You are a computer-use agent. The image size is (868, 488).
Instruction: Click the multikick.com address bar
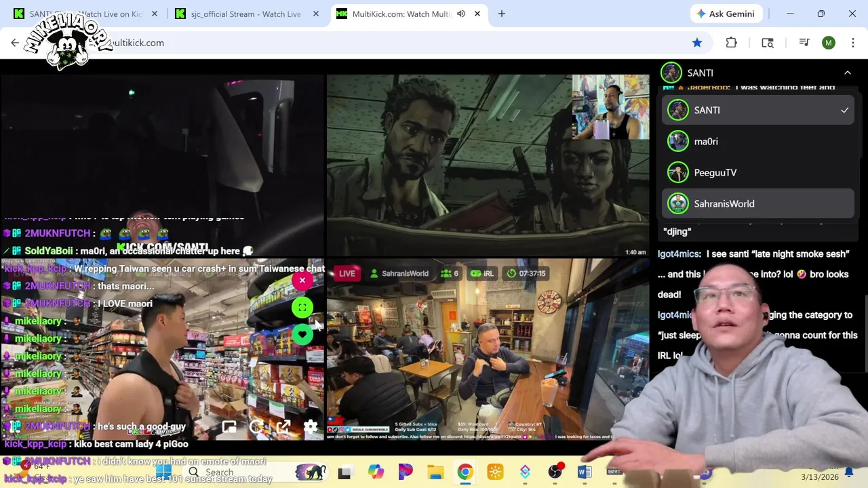[407, 43]
